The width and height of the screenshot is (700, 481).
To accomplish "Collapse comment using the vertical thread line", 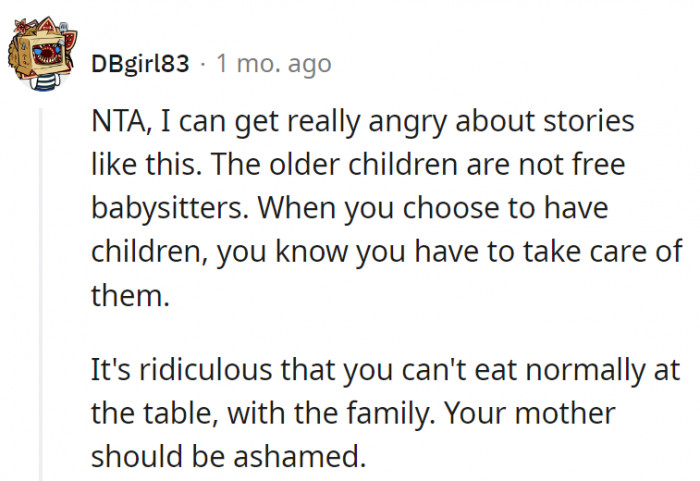I will pyautogui.click(x=41, y=290).
